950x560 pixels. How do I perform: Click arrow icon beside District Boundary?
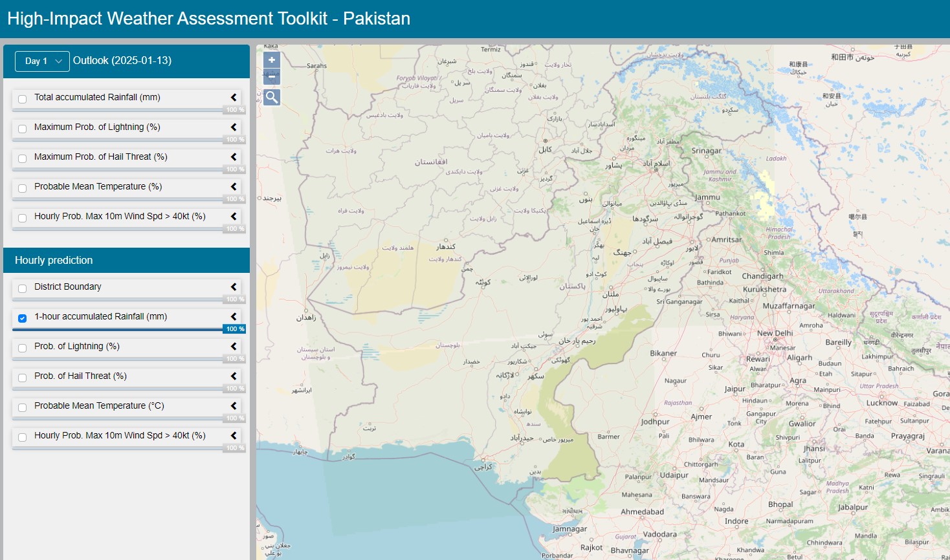[234, 287]
